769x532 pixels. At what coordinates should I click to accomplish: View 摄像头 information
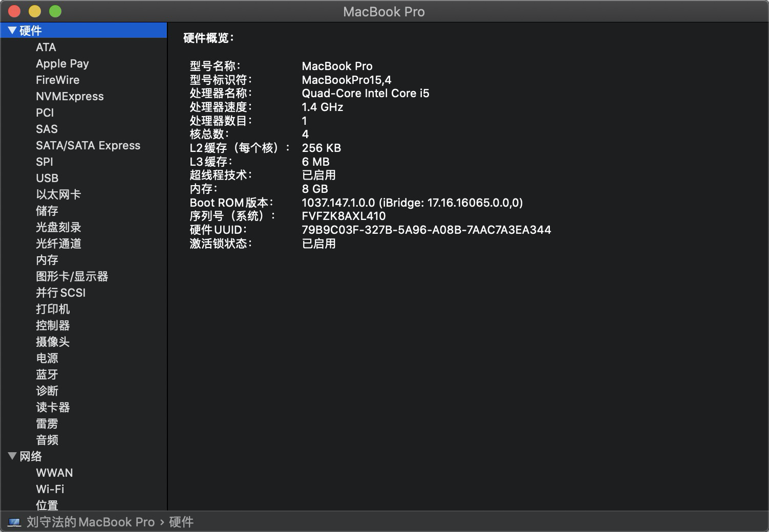[53, 342]
